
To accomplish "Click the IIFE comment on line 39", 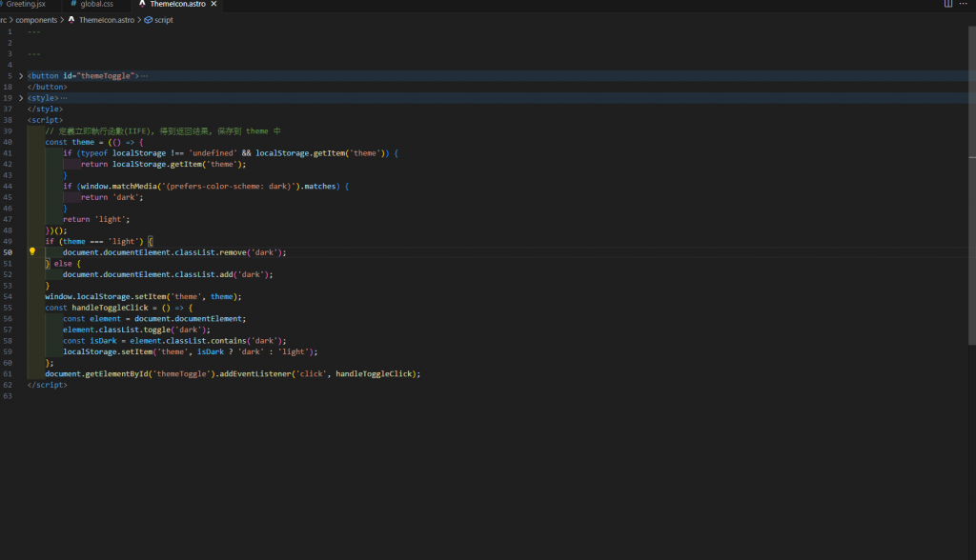I will tap(163, 131).
